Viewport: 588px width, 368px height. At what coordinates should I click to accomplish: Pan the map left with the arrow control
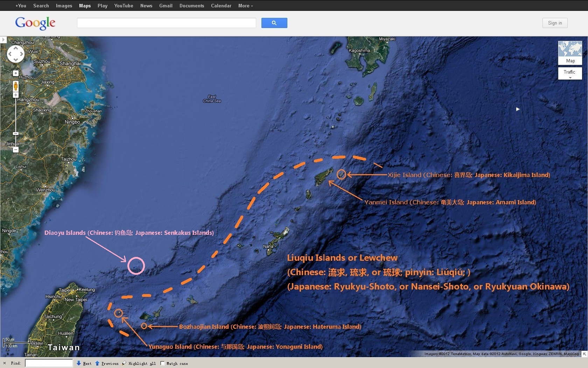10,54
